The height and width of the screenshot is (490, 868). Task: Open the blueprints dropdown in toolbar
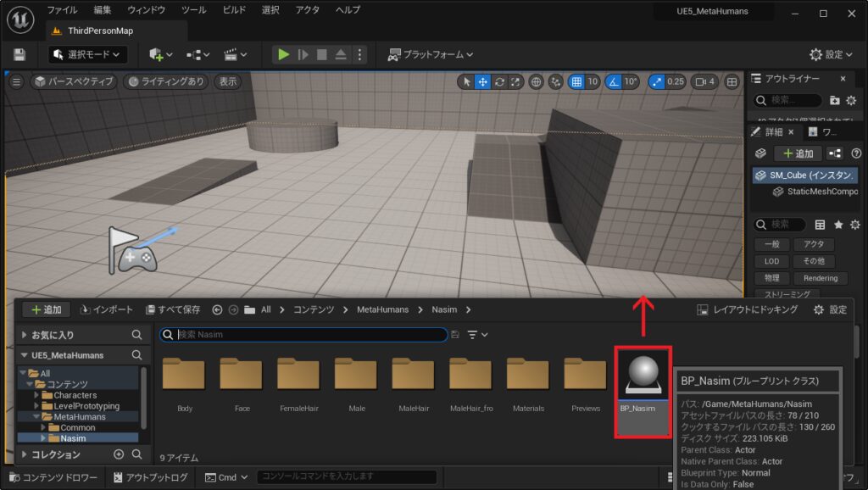pyautogui.click(x=198, y=54)
